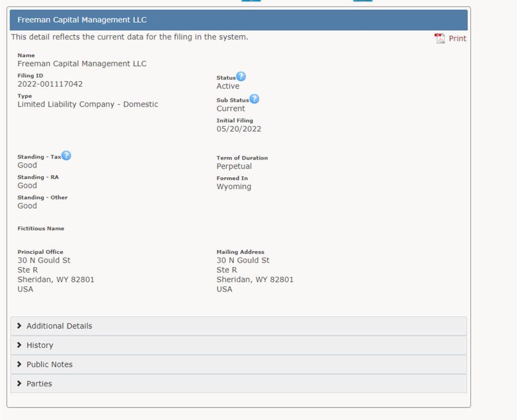Click the arrow icon before Parties

point(19,384)
